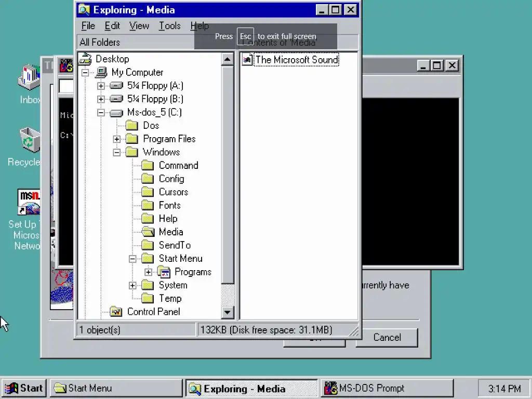This screenshot has height=399, width=532.
Task: Click Exploring - Media taskbar button
Action: (x=252, y=388)
